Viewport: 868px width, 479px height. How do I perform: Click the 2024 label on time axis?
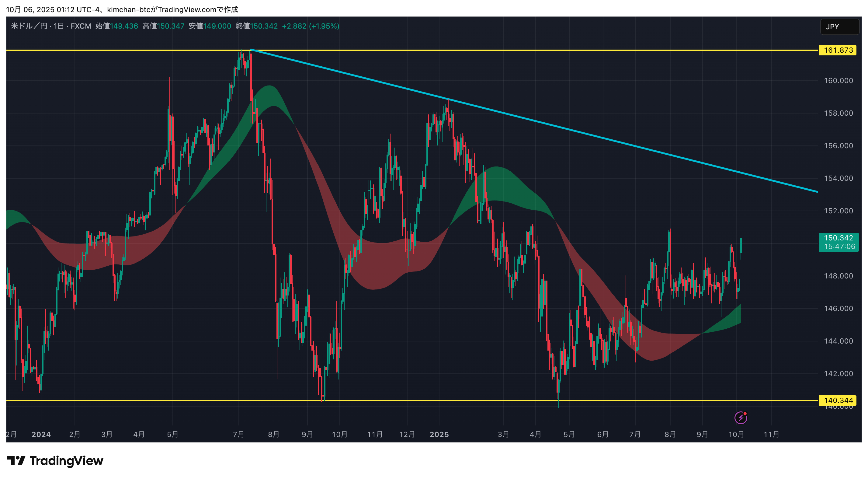(x=41, y=435)
